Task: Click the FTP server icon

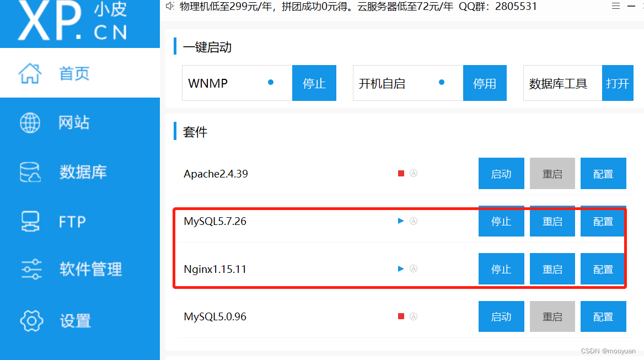Action: (x=30, y=221)
